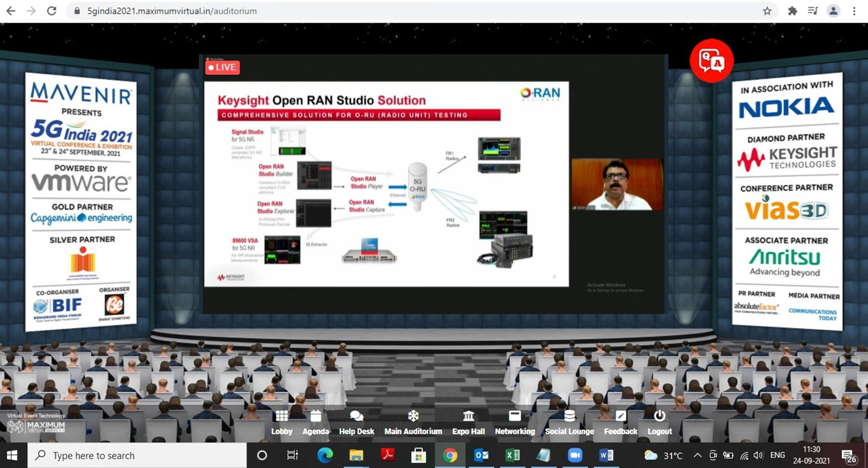The width and height of the screenshot is (868, 468).
Task: Click the BIF co-organiser logo
Action: coord(57,308)
